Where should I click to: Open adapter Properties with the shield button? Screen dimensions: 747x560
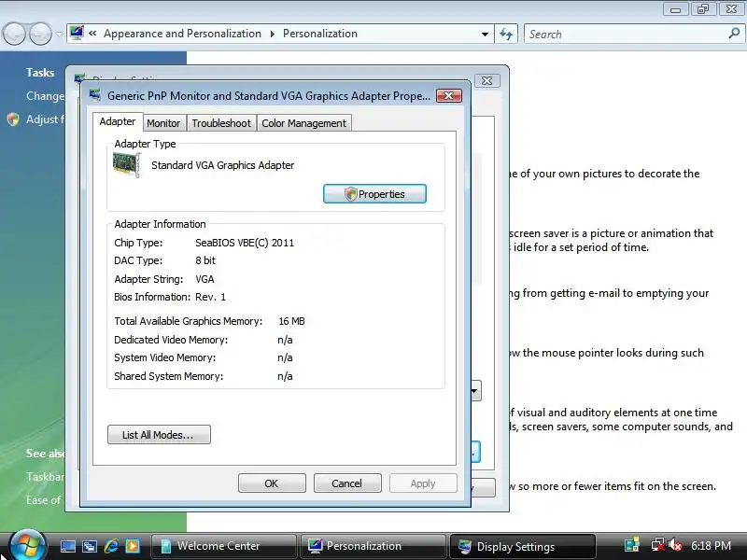point(374,194)
